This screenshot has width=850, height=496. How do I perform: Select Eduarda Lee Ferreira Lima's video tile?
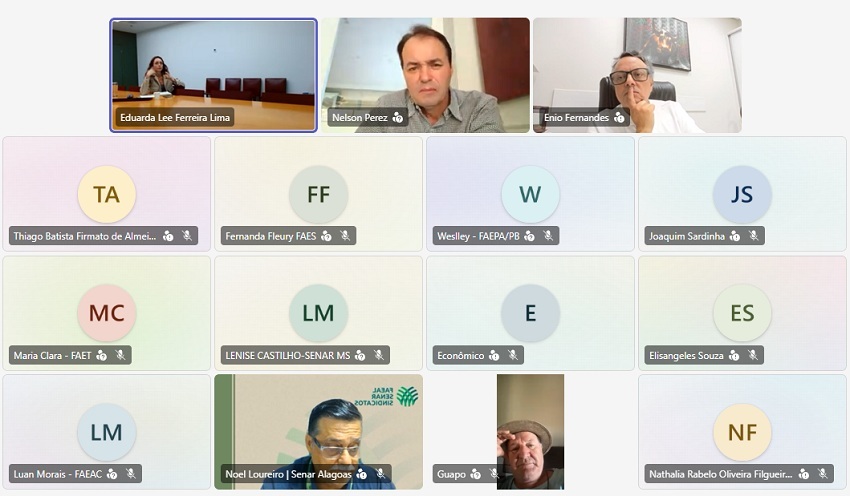(x=214, y=75)
